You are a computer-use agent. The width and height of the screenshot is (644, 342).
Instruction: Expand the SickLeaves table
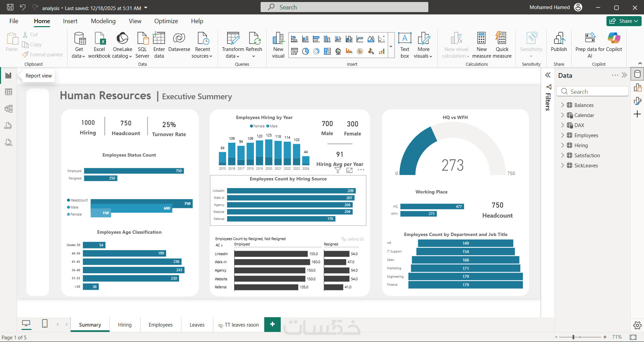coord(562,166)
